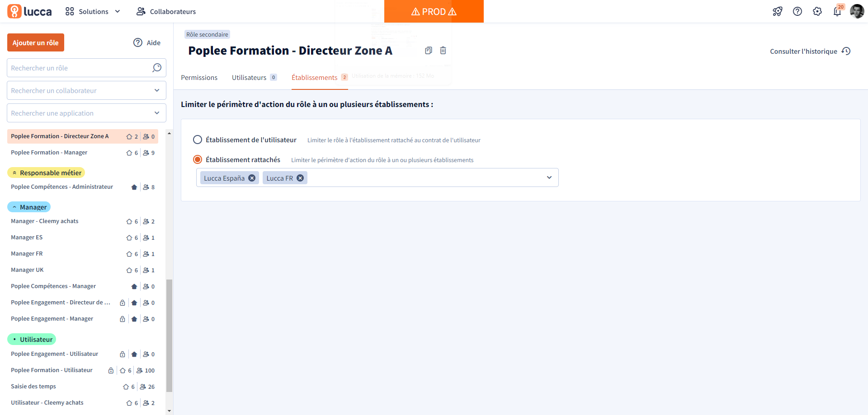Open the help question mark icon in header
Screen dimensions: 868x415
pos(797,11)
